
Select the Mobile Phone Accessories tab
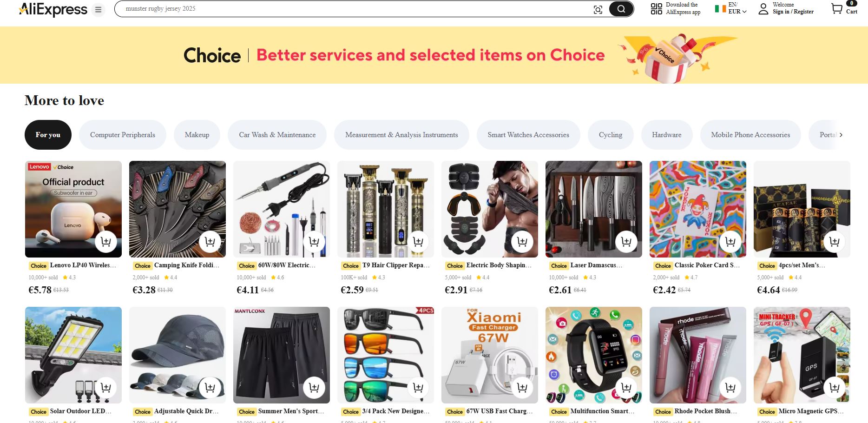click(750, 135)
